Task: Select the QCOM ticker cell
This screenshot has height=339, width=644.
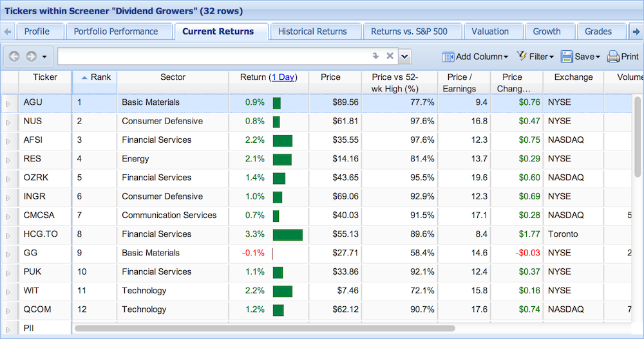Action: [x=45, y=309]
